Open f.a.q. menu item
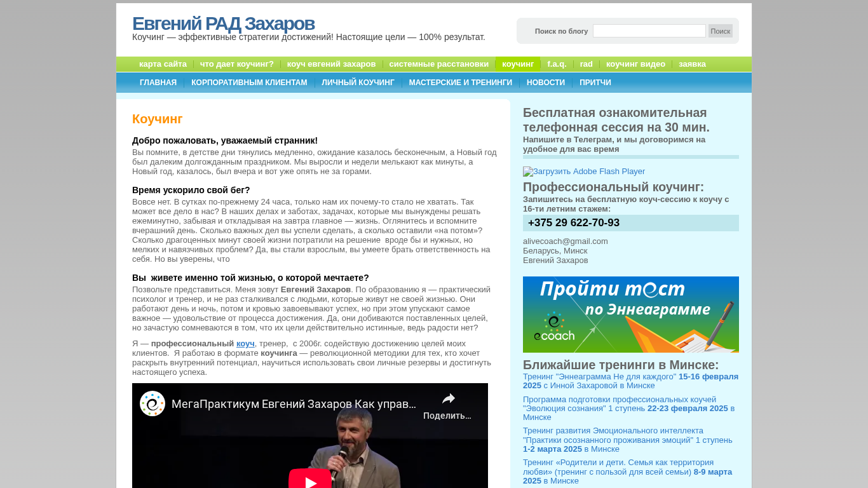The width and height of the screenshot is (868, 488). (557, 64)
